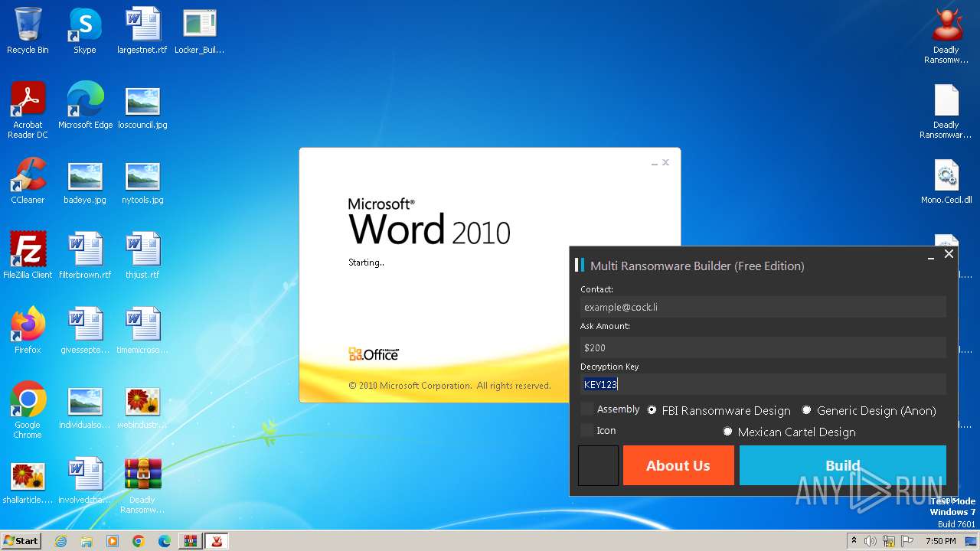Select the blank Deadly Ransomwar... file icon
Screen dimensions: 980x551
pyautogui.click(x=946, y=110)
